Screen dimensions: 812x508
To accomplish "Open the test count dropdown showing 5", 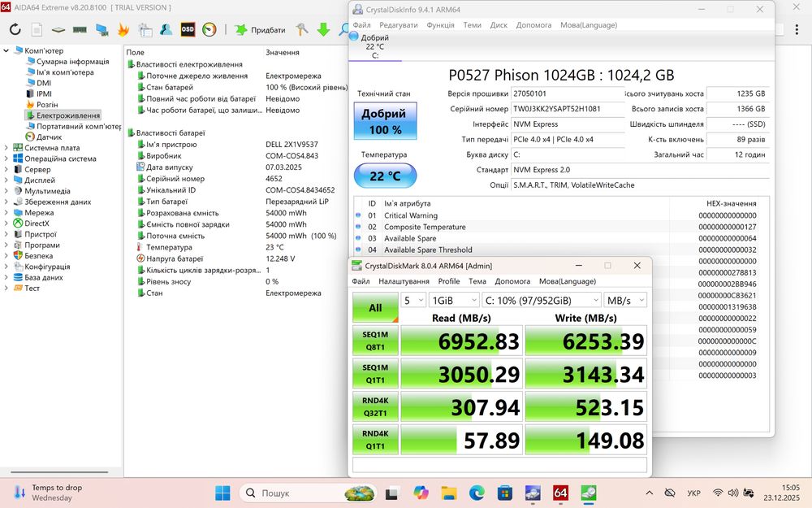I will (414, 300).
